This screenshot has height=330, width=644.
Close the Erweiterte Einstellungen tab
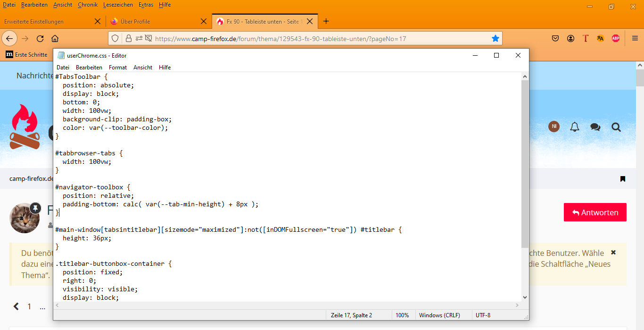tap(98, 21)
